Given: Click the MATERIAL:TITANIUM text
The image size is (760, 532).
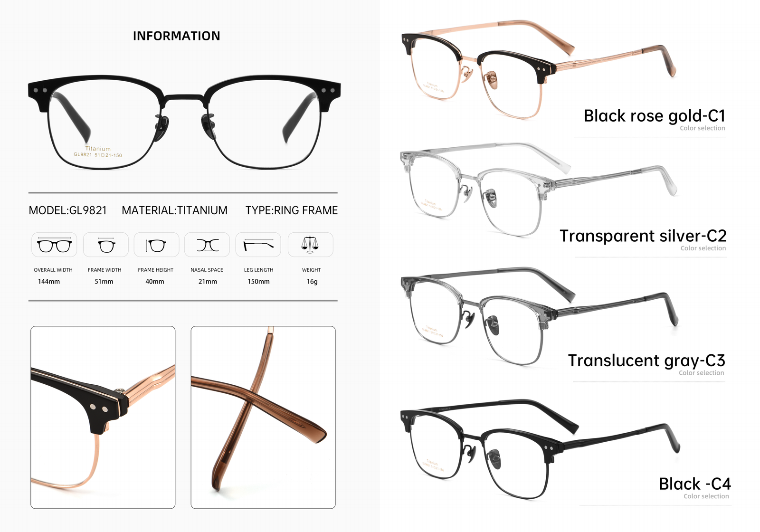Looking at the screenshot, I should click(x=174, y=210).
